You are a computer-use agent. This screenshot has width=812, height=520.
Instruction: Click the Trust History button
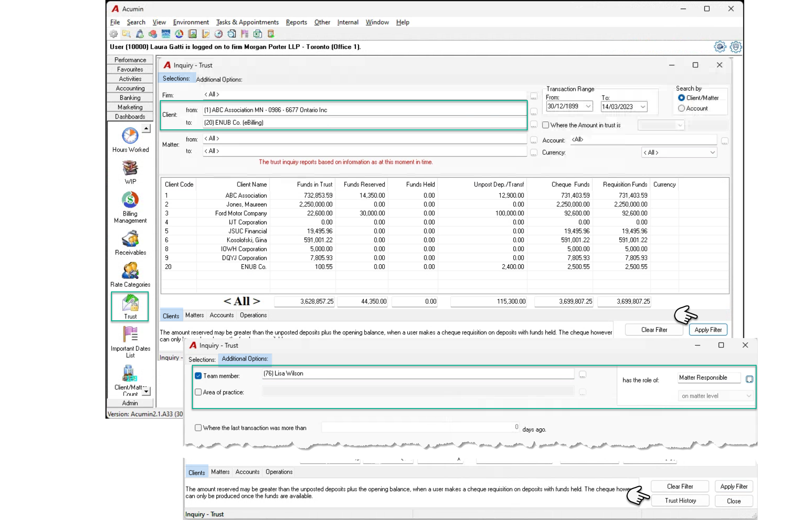(x=680, y=501)
